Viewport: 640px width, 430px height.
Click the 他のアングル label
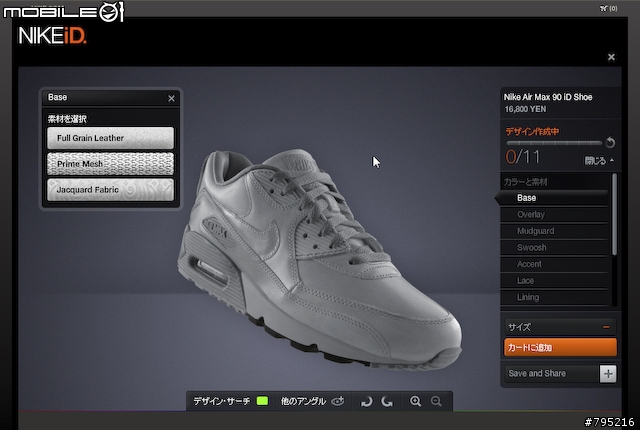pyautogui.click(x=303, y=401)
